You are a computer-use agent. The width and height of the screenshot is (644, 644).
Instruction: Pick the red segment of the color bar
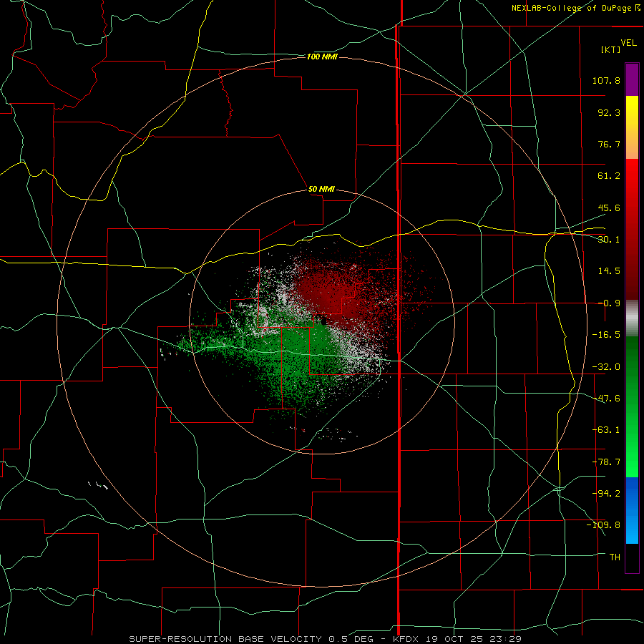pyautogui.click(x=632, y=229)
